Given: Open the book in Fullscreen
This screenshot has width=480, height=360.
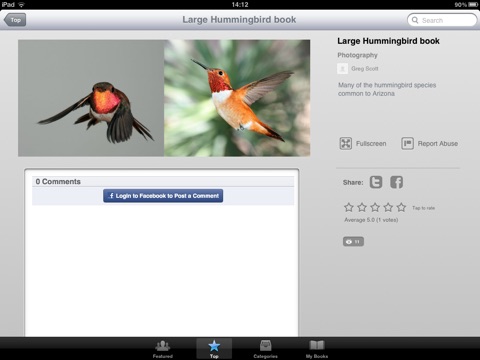Looking at the screenshot, I should (x=363, y=144).
